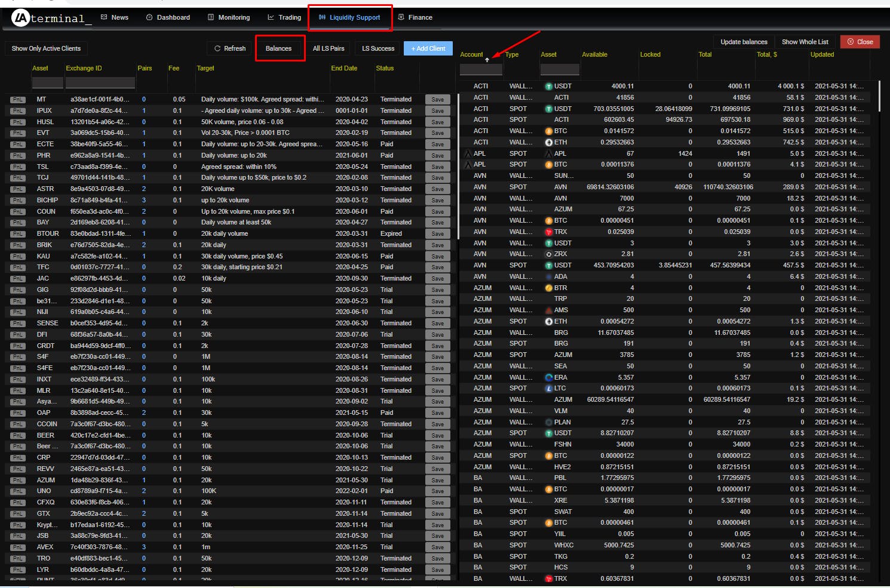Sort clients by Fee header
Image resolution: width=890 pixels, height=588 pixels.
tap(174, 68)
